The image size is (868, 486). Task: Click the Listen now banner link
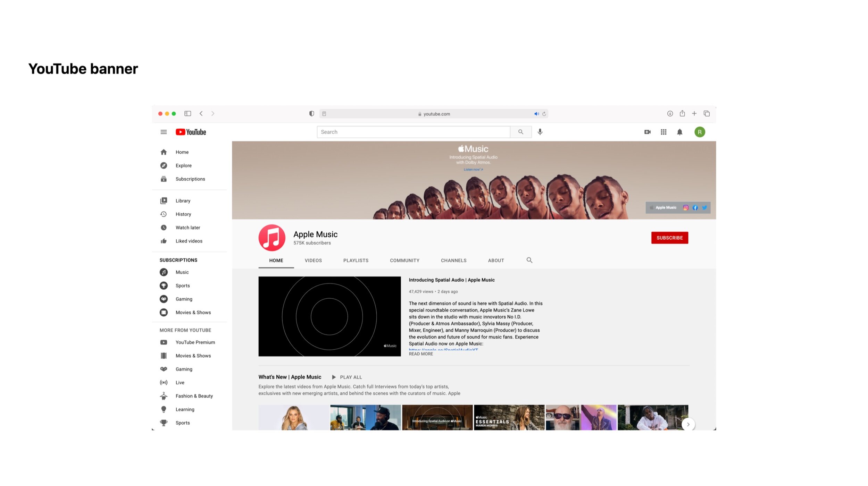(473, 170)
